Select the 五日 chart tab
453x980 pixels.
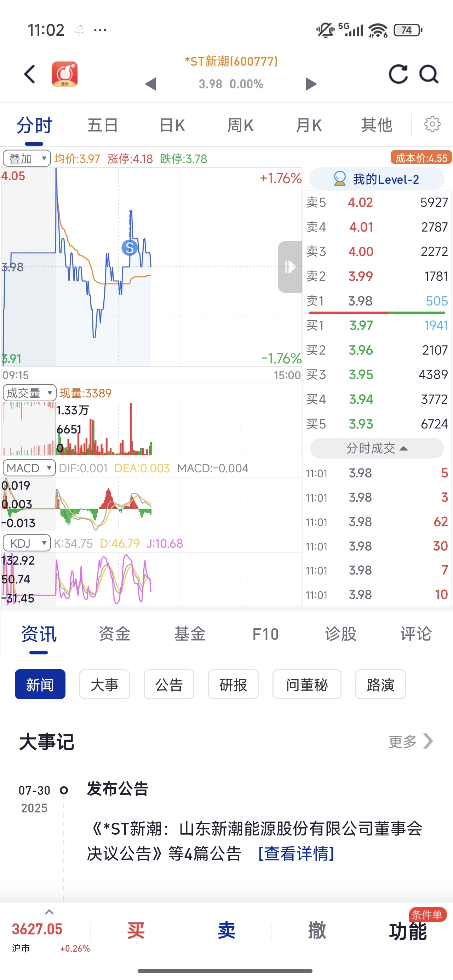[103, 125]
